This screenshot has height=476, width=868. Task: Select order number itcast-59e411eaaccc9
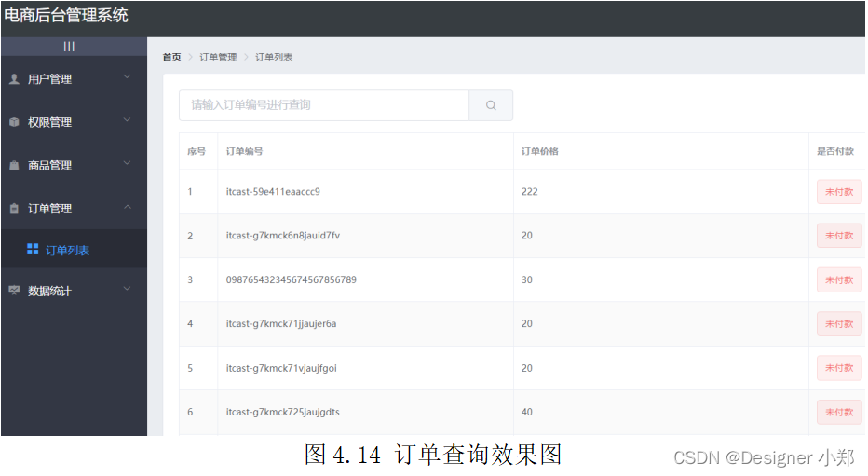pyautogui.click(x=273, y=192)
